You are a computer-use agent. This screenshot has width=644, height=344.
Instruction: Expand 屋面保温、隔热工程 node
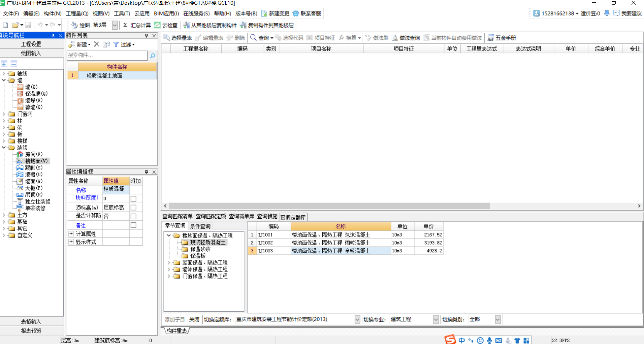click(169, 262)
